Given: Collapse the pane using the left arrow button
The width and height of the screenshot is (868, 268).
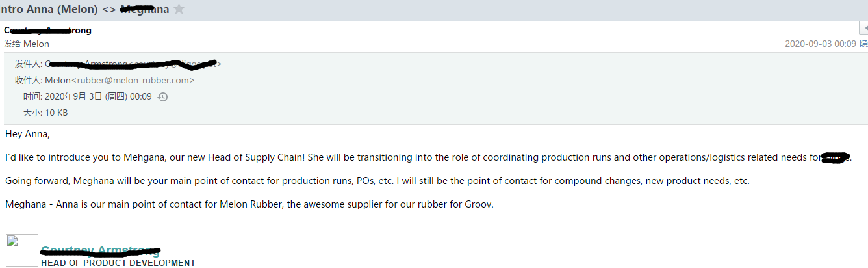Looking at the screenshot, I should [x=862, y=29].
